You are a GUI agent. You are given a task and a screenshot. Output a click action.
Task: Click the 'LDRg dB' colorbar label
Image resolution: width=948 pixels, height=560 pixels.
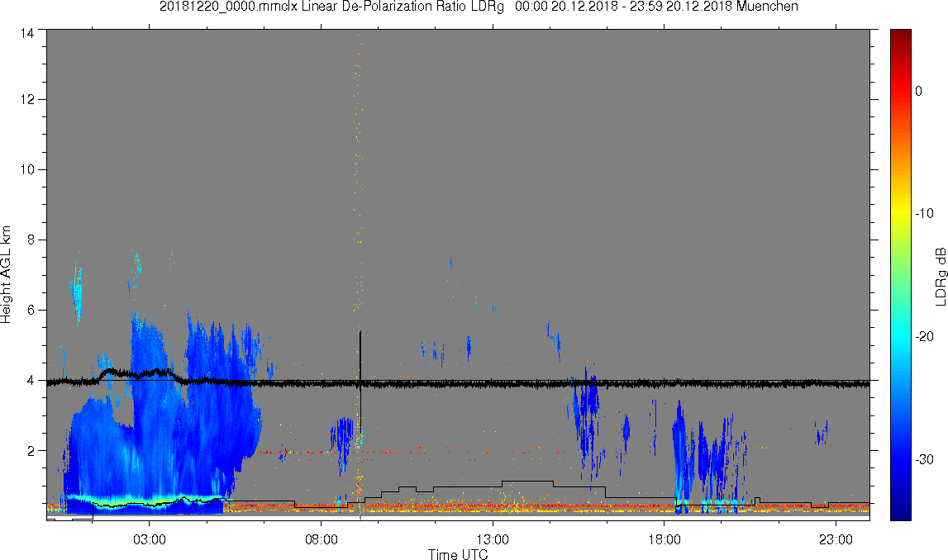[940, 276]
